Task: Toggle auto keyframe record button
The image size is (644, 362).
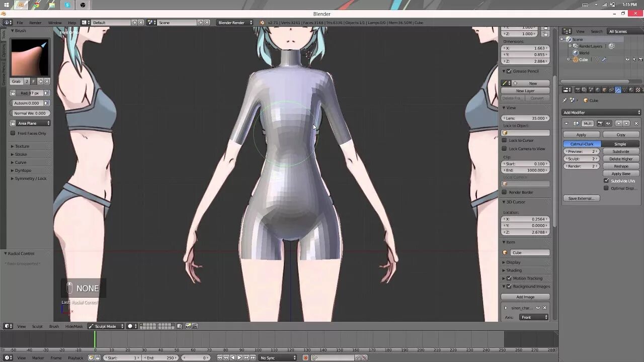Action: 305,358
